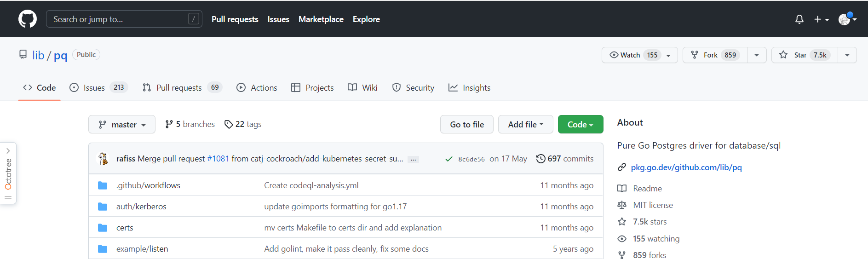
Task: Click the .github/workflows folder icon
Action: pyautogui.click(x=103, y=185)
